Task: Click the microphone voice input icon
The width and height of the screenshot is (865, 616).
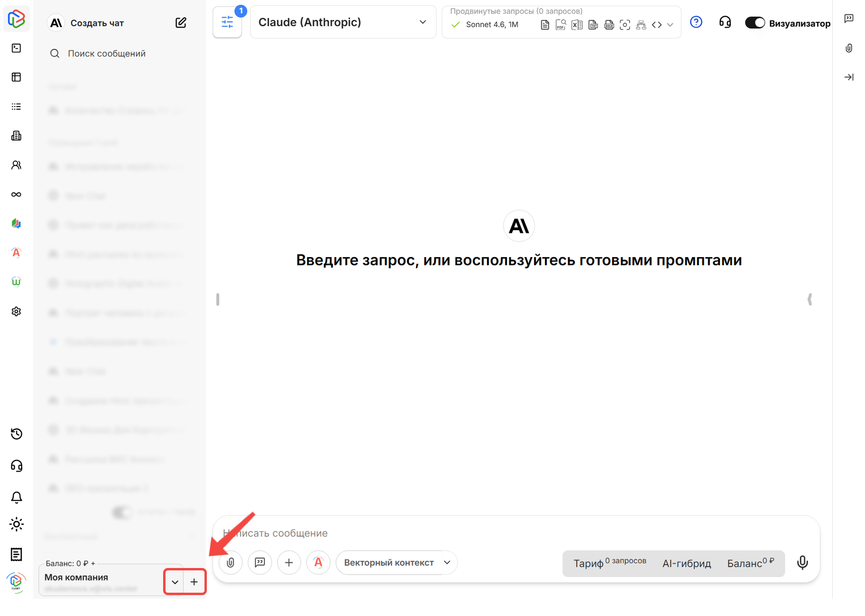Action: (802, 563)
